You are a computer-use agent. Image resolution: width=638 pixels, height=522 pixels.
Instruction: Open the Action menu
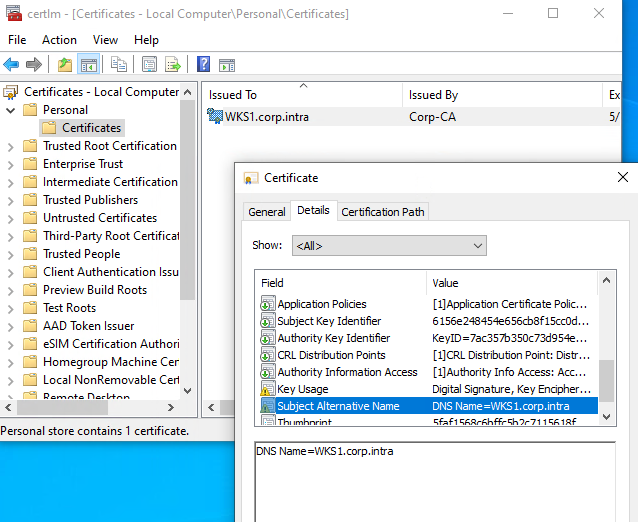point(59,40)
